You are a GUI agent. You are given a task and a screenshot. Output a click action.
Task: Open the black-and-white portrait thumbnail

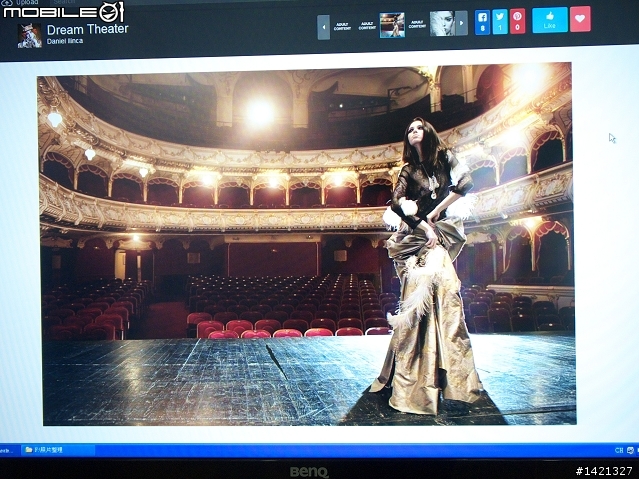click(442, 24)
